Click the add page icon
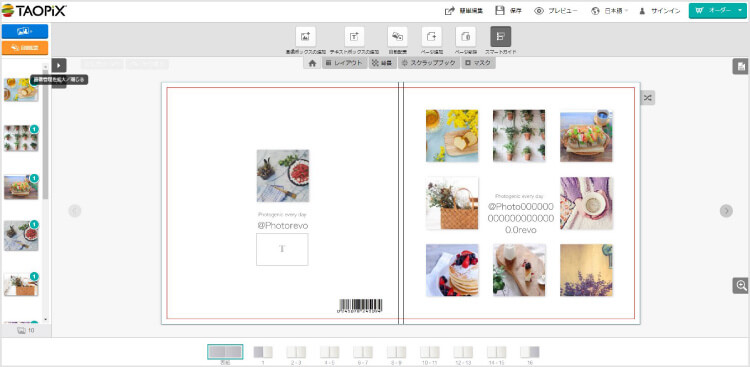750x367 pixels. (x=431, y=37)
